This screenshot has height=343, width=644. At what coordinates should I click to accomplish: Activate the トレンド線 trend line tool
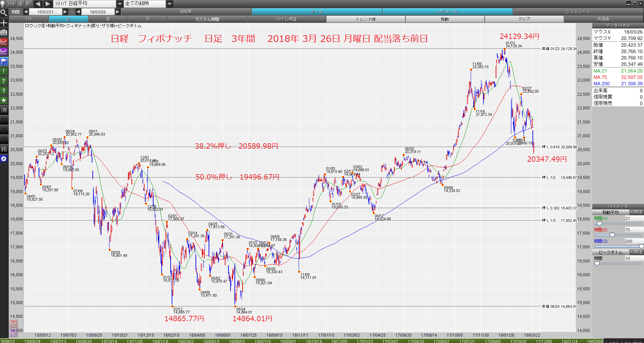pos(366,19)
